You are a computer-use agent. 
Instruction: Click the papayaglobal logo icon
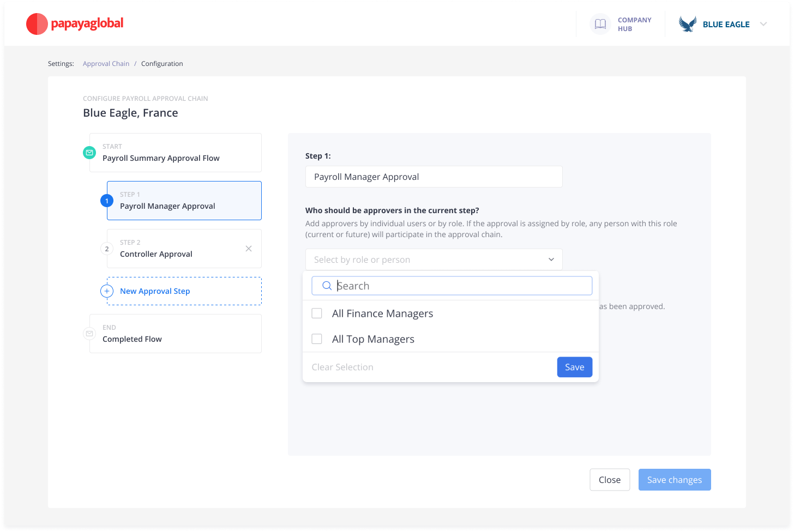(37, 24)
